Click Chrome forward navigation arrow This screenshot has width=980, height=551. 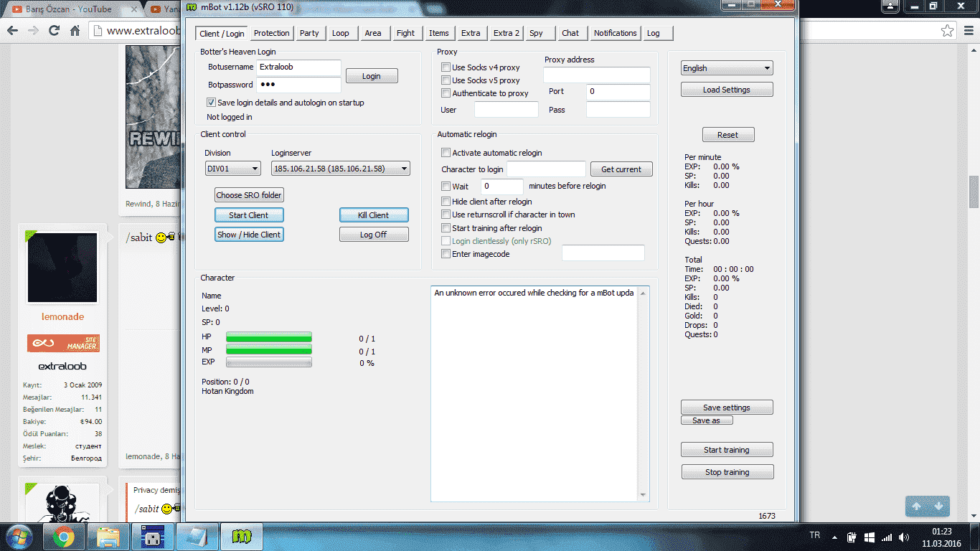pyautogui.click(x=33, y=31)
